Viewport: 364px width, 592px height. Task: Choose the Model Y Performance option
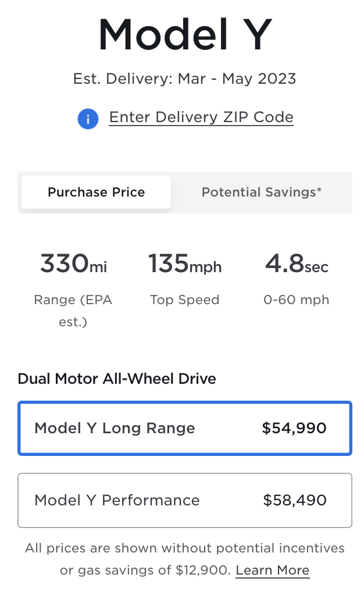pos(185,500)
